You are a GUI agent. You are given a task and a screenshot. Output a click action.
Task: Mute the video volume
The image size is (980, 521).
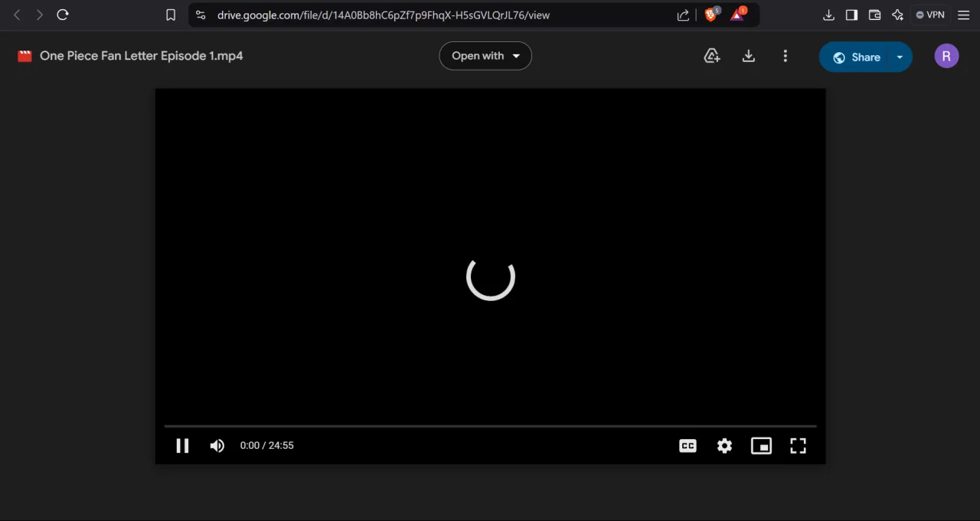(x=217, y=445)
